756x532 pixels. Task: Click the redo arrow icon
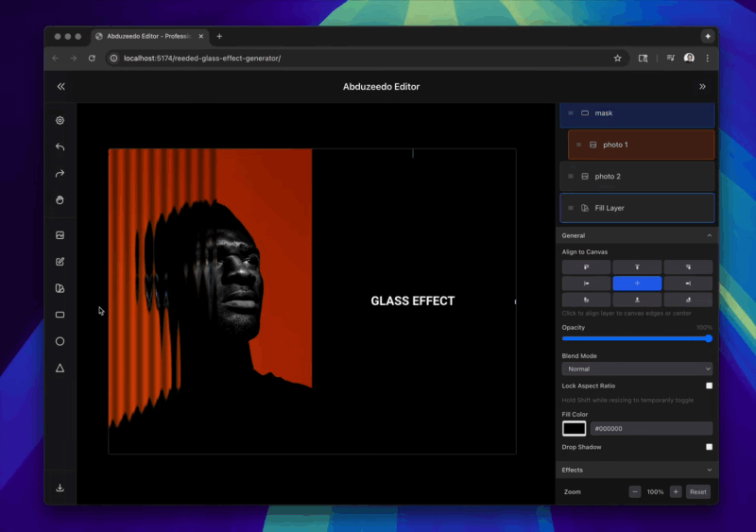click(x=60, y=174)
